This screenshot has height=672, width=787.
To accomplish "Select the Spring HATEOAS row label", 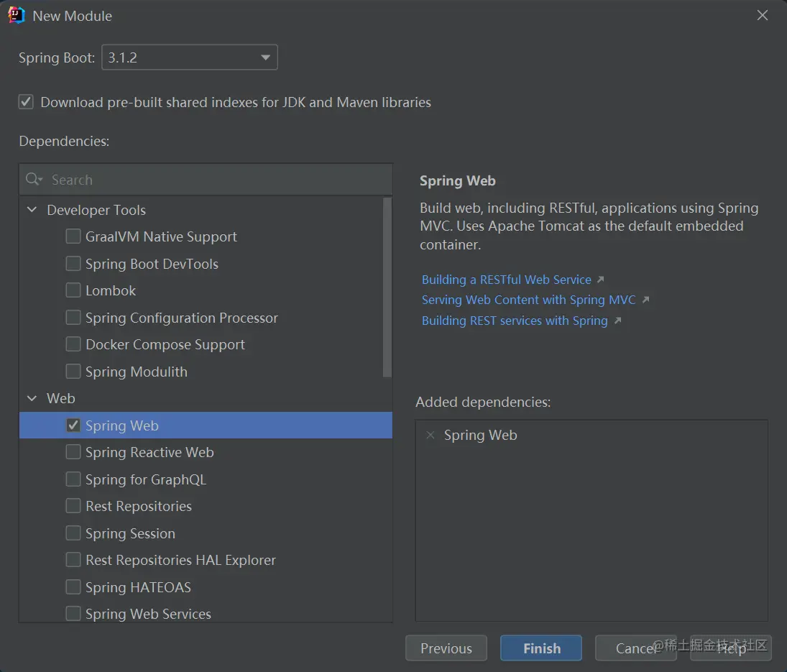I will click(138, 587).
